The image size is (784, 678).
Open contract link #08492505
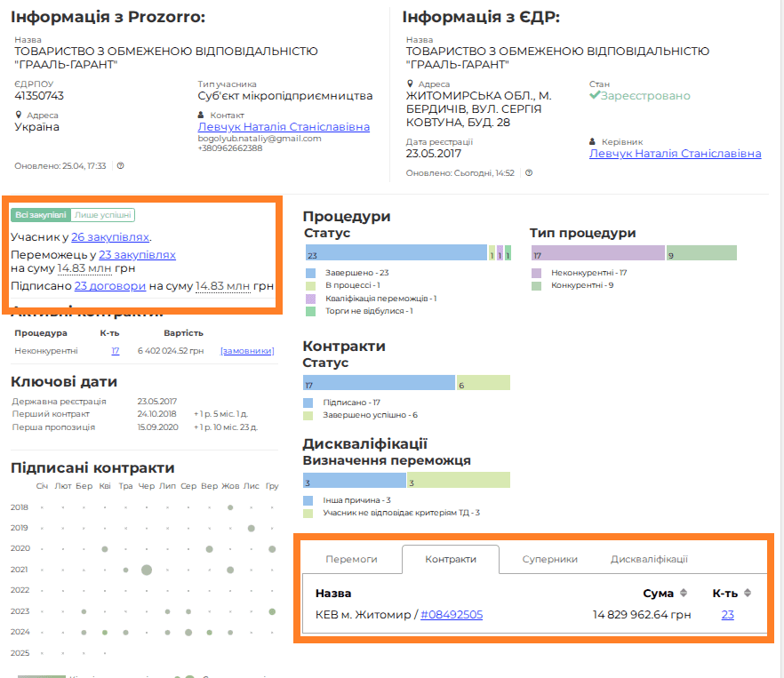click(x=452, y=614)
